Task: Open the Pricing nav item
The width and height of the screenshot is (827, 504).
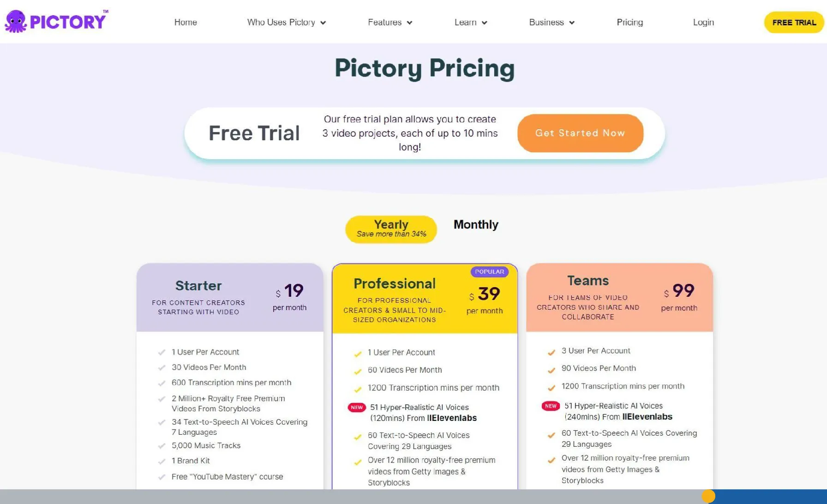Action: click(x=629, y=22)
